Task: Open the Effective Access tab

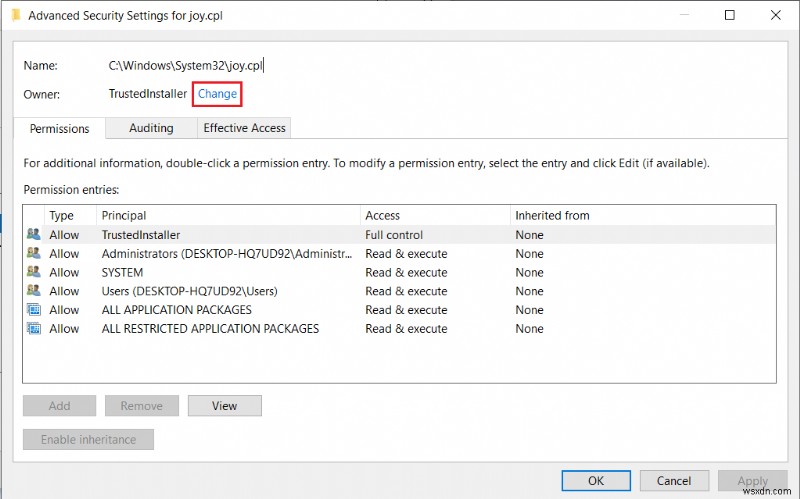Action: pyautogui.click(x=244, y=128)
